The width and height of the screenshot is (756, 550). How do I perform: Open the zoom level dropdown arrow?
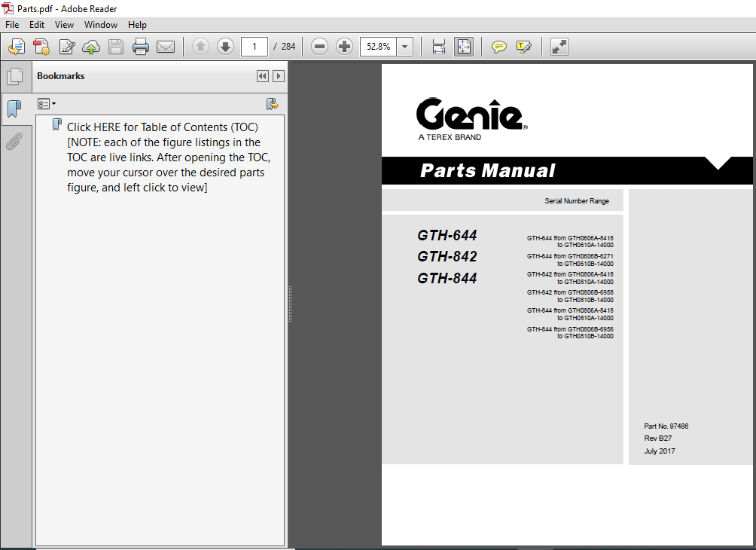[405, 47]
